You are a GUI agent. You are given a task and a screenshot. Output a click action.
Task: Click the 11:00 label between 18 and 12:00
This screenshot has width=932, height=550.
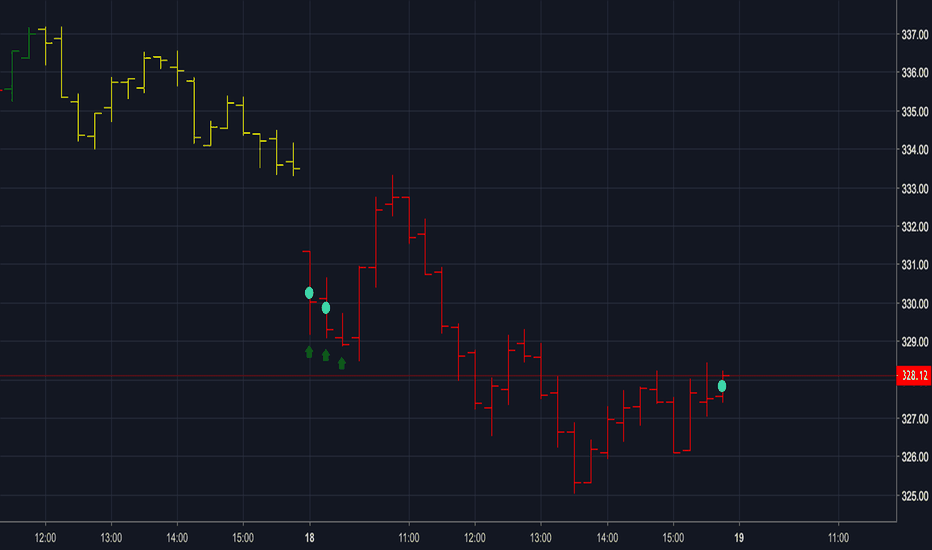pyautogui.click(x=409, y=538)
